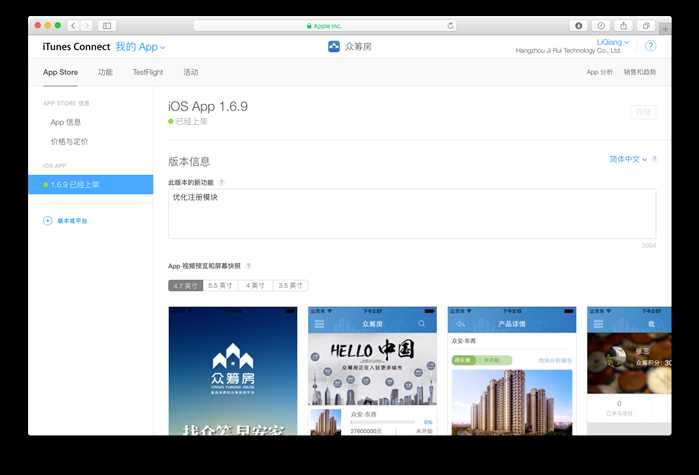Screen dimensions: 699x475
Task: Open the LiQiang account dropdown
Action: tap(613, 42)
